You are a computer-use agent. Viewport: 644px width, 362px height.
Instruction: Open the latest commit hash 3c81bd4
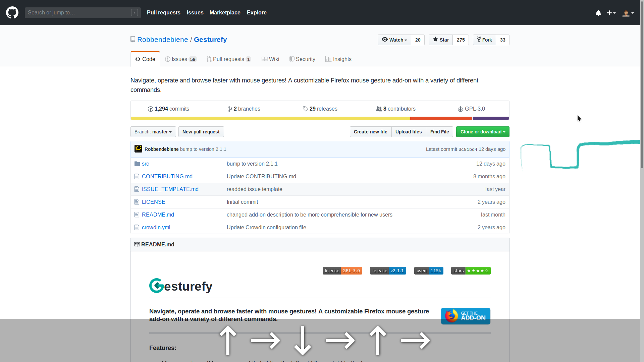pyautogui.click(x=468, y=149)
